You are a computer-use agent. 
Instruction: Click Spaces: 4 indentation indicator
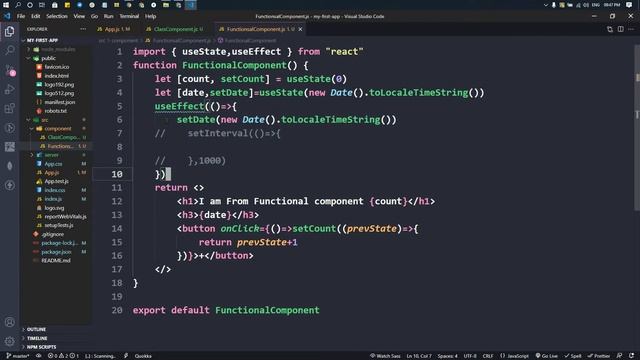click(447, 356)
